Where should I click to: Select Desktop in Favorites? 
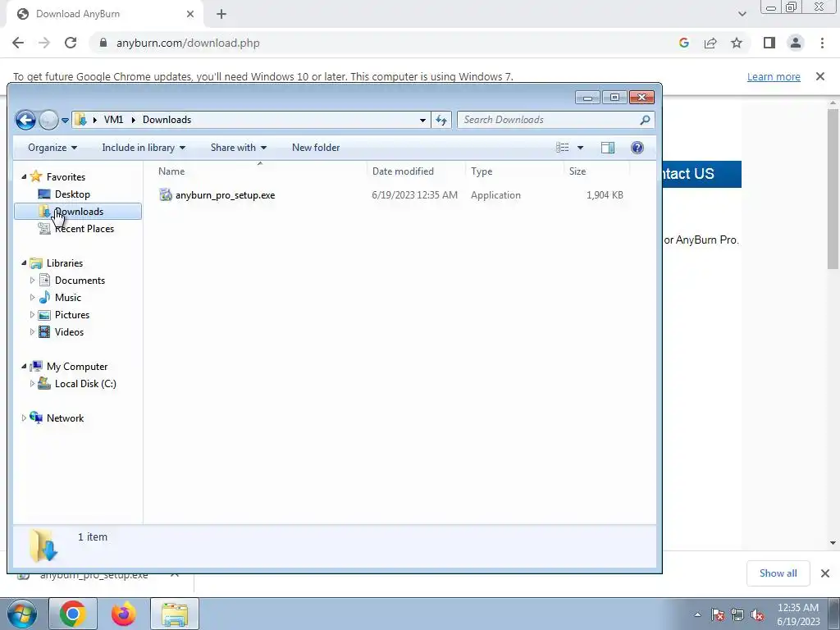tap(72, 194)
